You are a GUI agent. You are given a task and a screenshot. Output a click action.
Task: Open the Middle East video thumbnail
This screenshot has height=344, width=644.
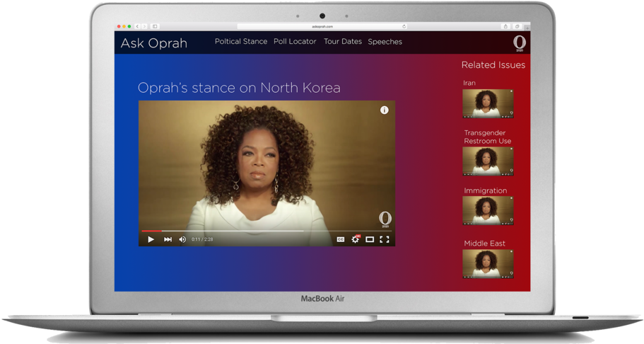[x=488, y=264]
